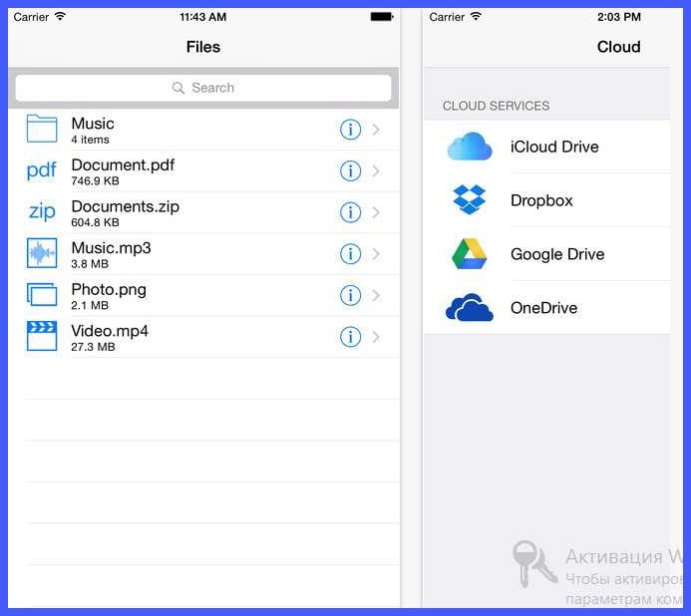
Task: Click the '4 items' subtitle
Action: 91,140
